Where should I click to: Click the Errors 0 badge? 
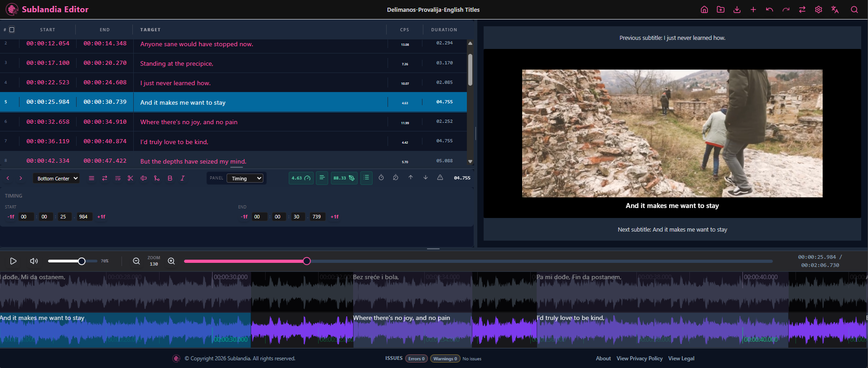tap(417, 358)
